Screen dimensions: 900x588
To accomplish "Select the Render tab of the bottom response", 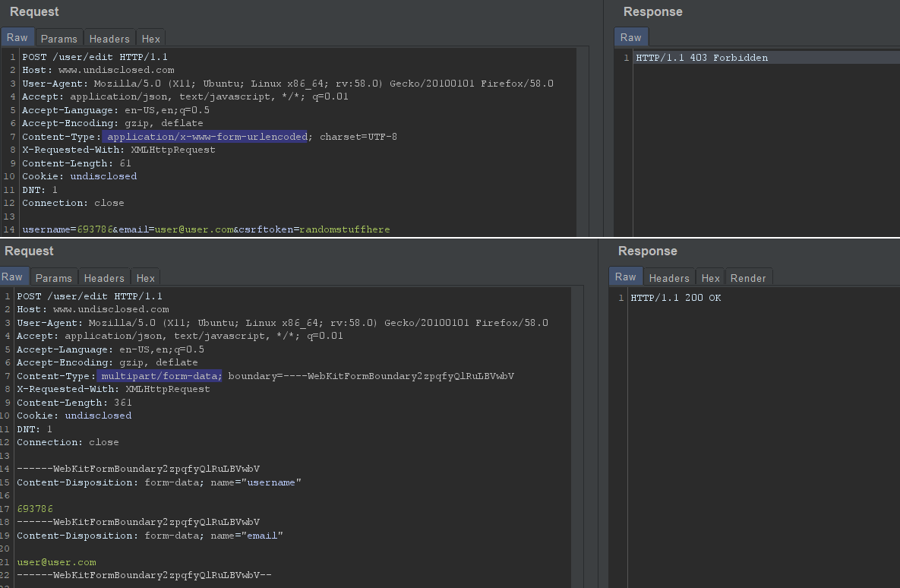I will click(x=749, y=277).
